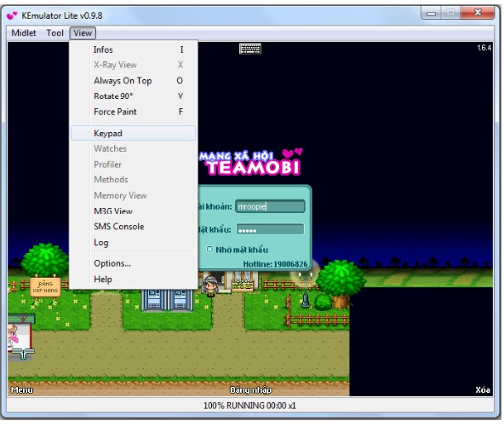Open M3G View from menu
Screen dimensions: 504x438
pyautogui.click(x=133, y=210)
